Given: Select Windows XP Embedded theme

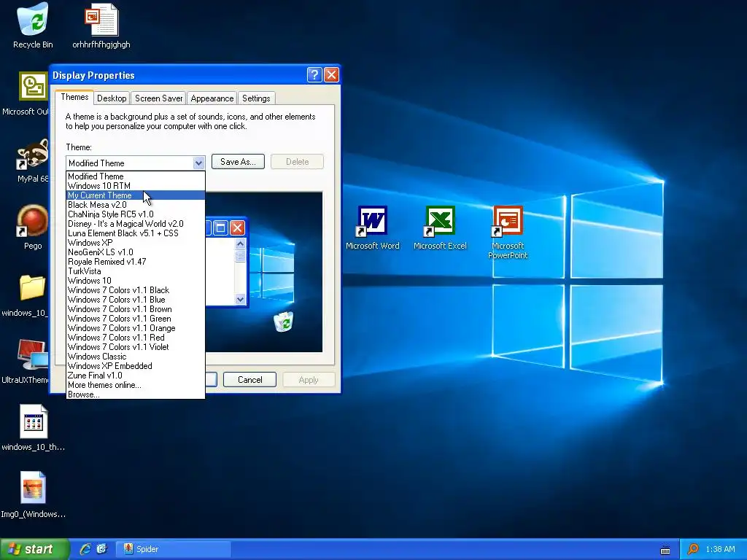Looking at the screenshot, I should click(135, 366).
